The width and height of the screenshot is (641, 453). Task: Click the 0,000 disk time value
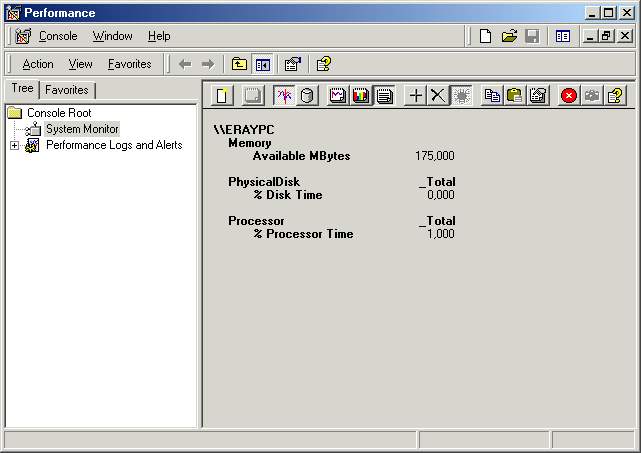click(x=441, y=195)
